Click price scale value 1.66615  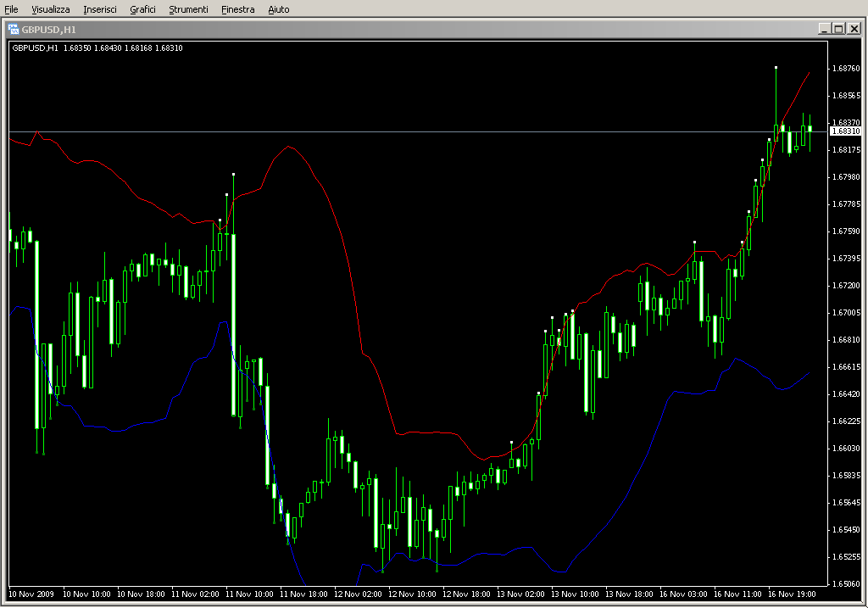(x=847, y=367)
